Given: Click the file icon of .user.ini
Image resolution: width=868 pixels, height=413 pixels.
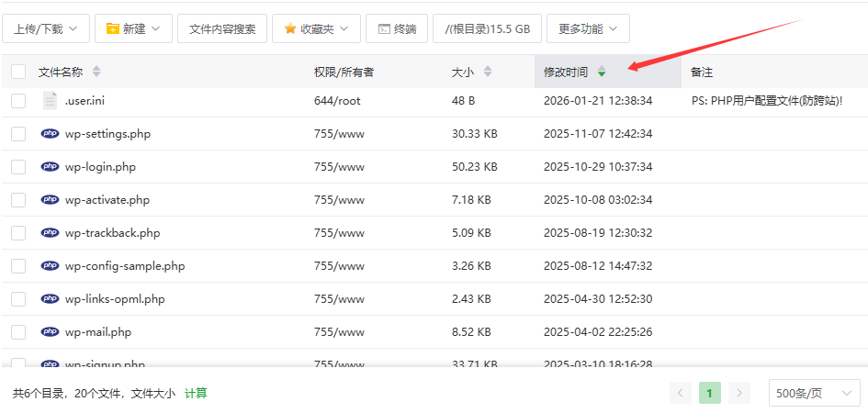Looking at the screenshot, I should pyautogui.click(x=50, y=101).
